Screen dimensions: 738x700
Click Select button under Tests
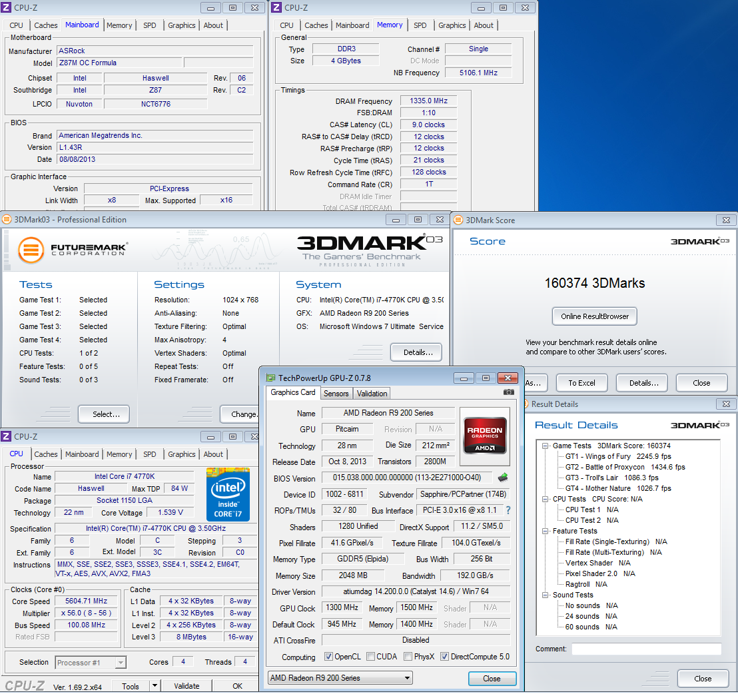coord(104,414)
